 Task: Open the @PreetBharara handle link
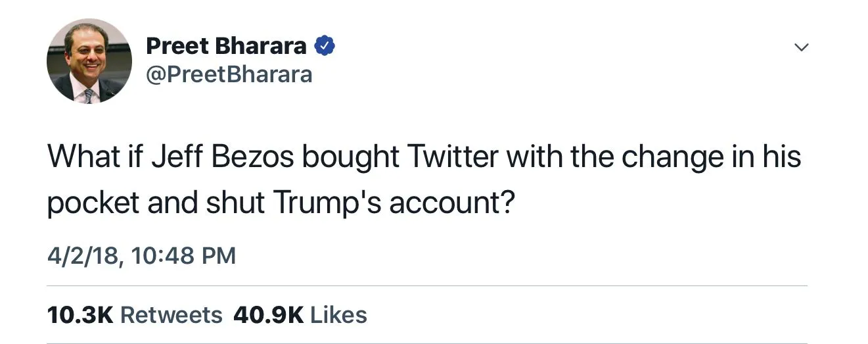point(229,75)
